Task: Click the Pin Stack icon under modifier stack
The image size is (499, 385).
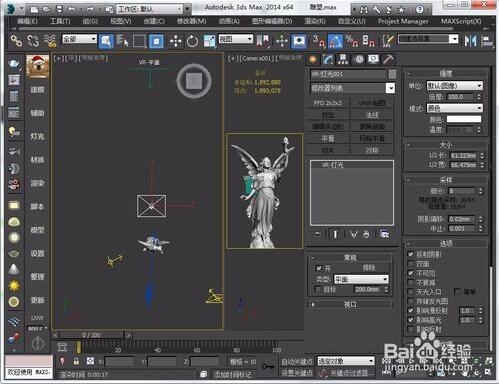Action: click(x=317, y=234)
